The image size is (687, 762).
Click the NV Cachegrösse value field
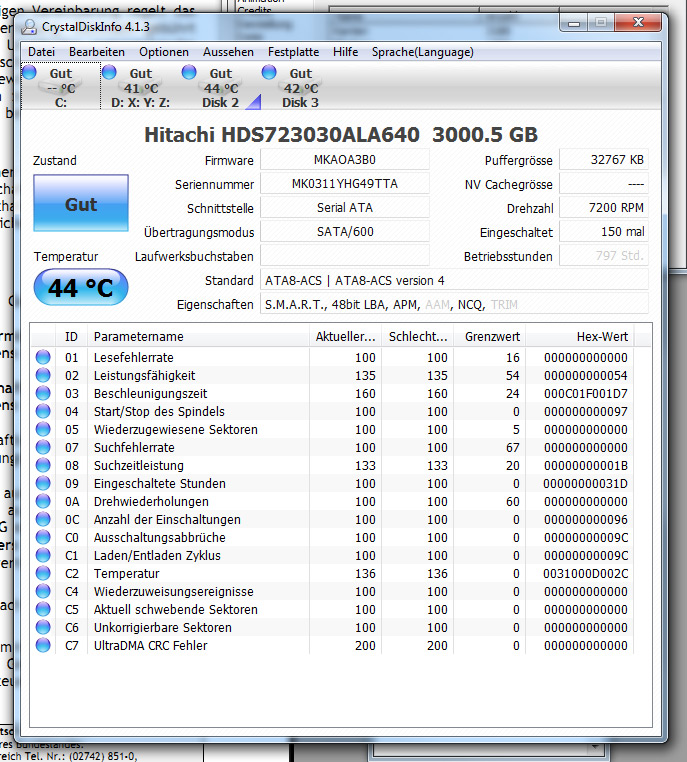pos(604,184)
